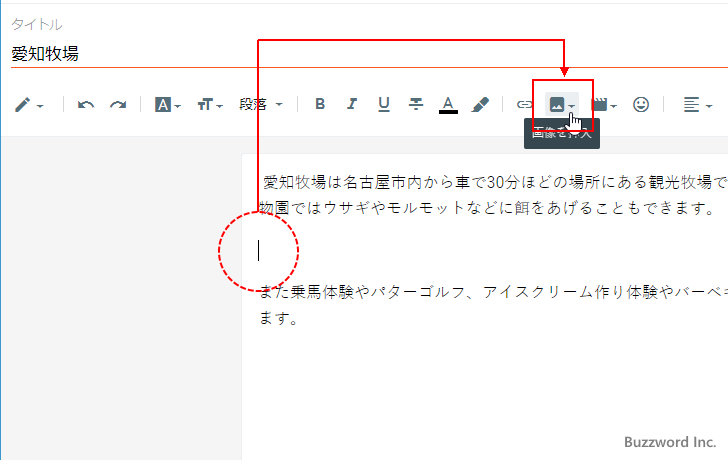Open the font type dropdown
The image size is (728, 460).
(x=167, y=105)
